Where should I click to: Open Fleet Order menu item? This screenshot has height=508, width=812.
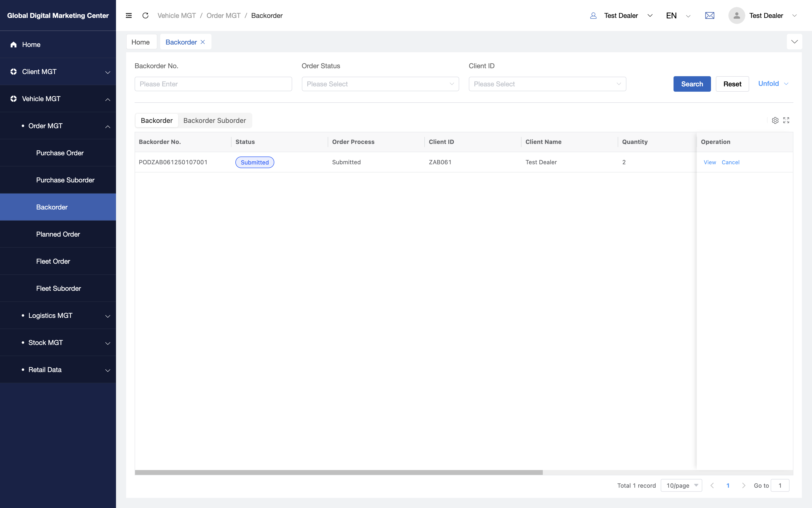pyautogui.click(x=58, y=261)
